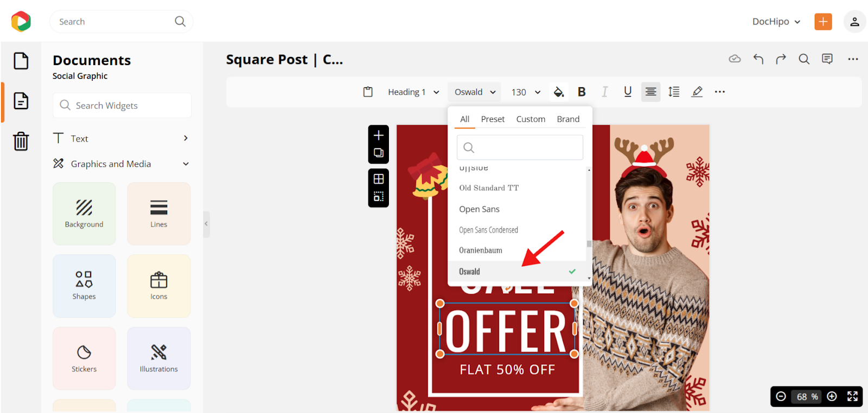The height and width of the screenshot is (413, 868).
Task: Select the OFFER text on canvas
Action: click(x=507, y=329)
